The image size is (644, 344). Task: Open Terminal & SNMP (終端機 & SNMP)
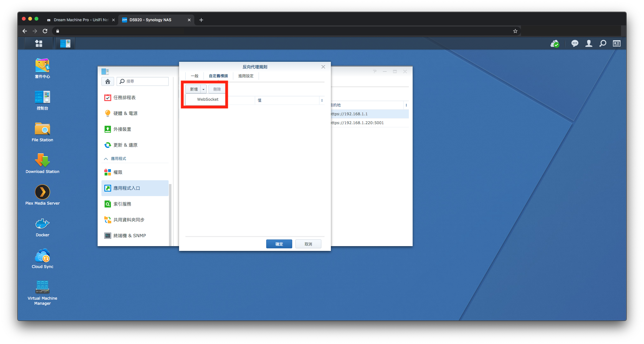pos(135,236)
